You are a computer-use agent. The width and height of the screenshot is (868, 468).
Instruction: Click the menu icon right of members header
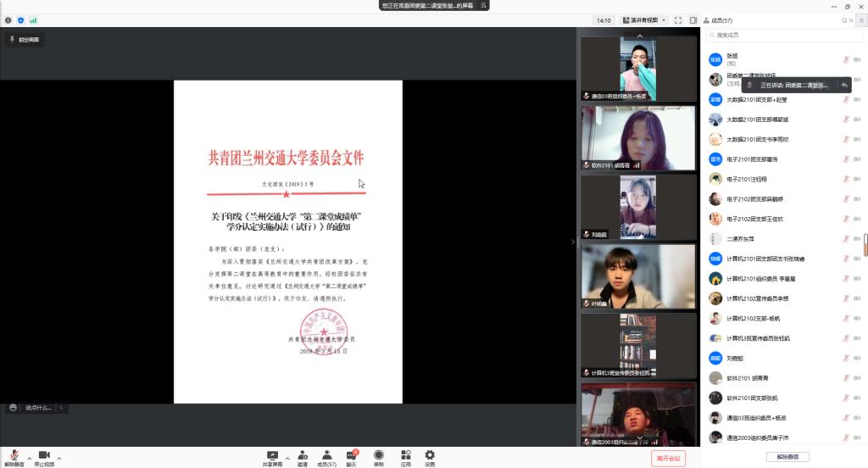coord(861,20)
